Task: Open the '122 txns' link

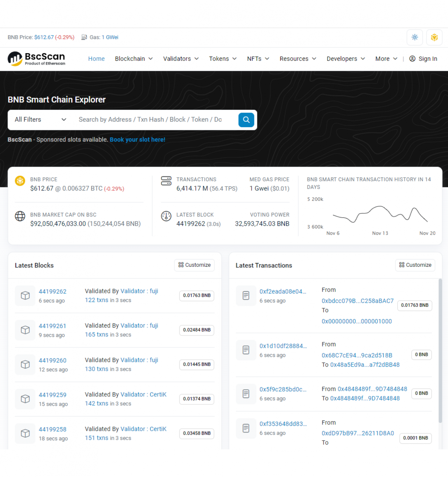Action: pos(96,300)
